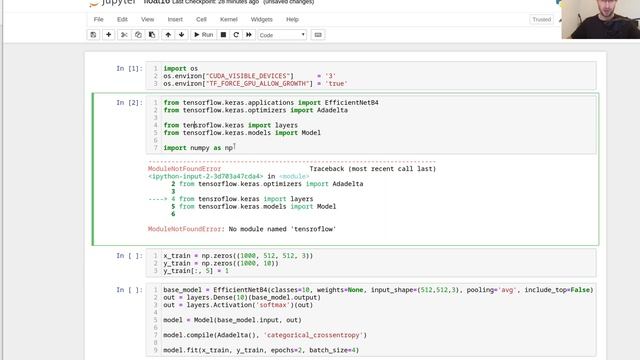The width and height of the screenshot is (640, 360).
Task: Click 'Traceback (most recent call last)' text
Action: [x=372, y=169]
